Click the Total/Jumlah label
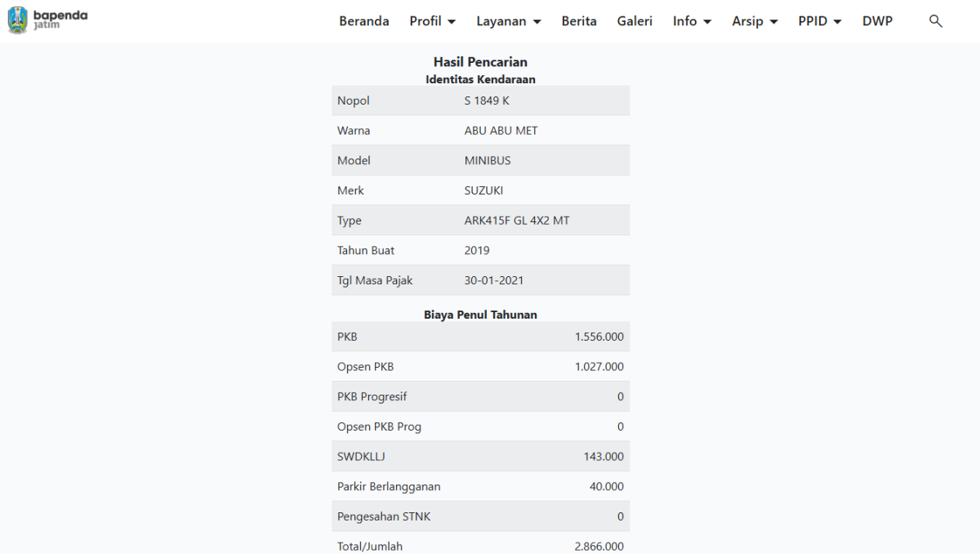 click(370, 547)
